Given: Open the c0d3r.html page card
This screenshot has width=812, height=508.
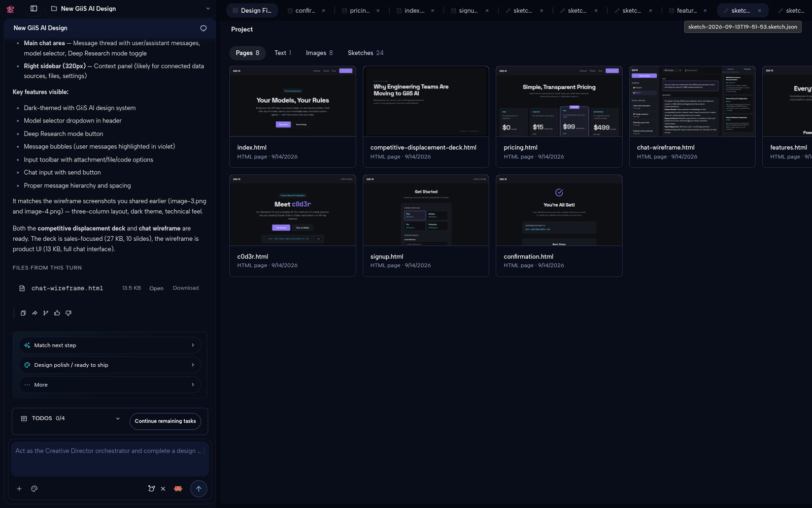Looking at the screenshot, I should tap(293, 226).
